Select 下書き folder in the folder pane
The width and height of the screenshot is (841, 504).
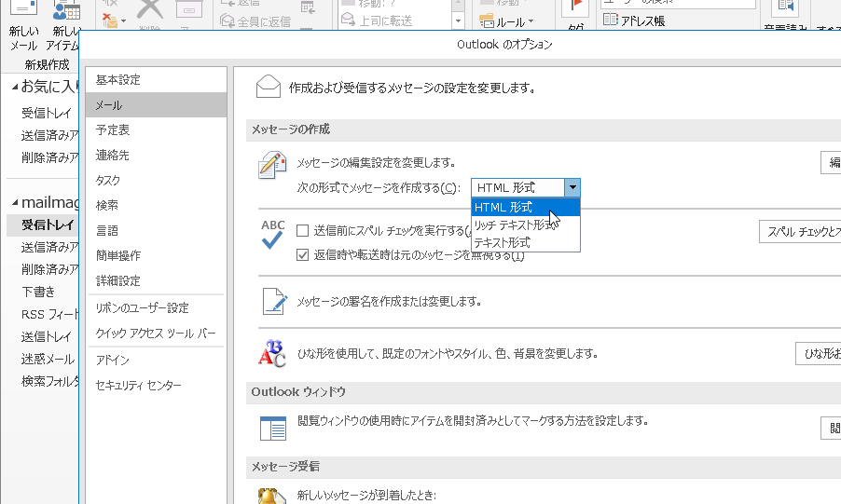(x=38, y=292)
